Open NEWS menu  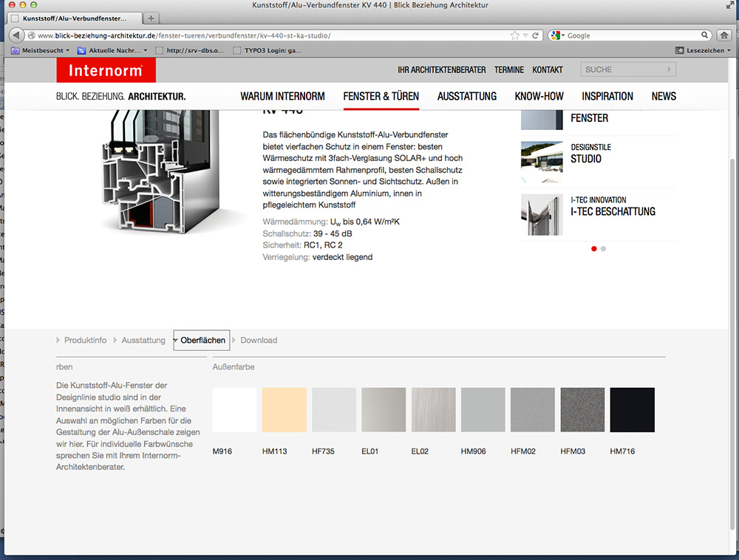click(664, 96)
